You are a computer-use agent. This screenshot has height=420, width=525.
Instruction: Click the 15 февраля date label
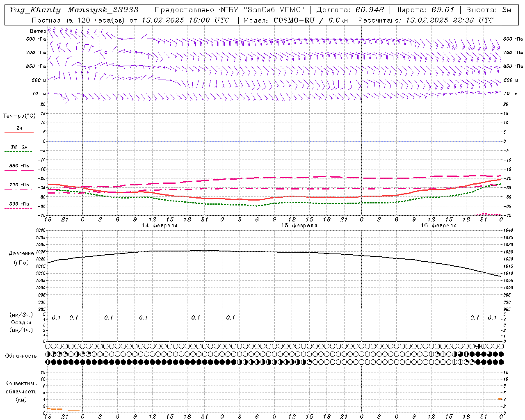[299, 226]
